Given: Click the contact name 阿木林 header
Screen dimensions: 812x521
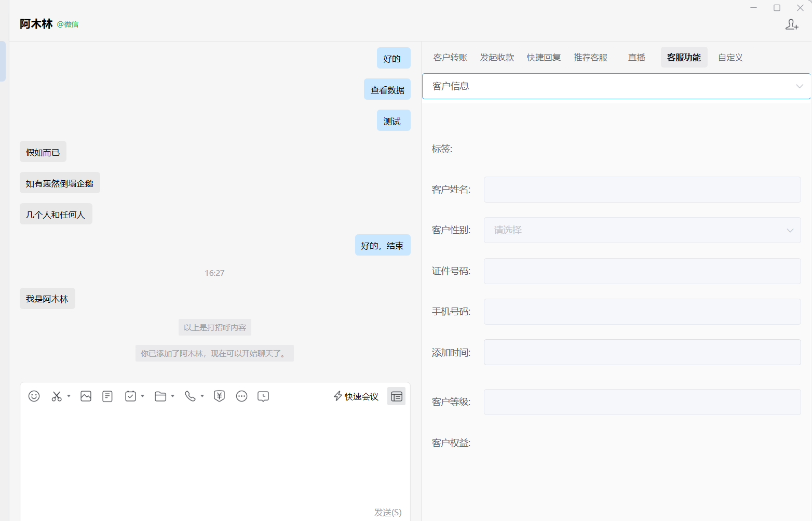Looking at the screenshot, I should point(36,24).
